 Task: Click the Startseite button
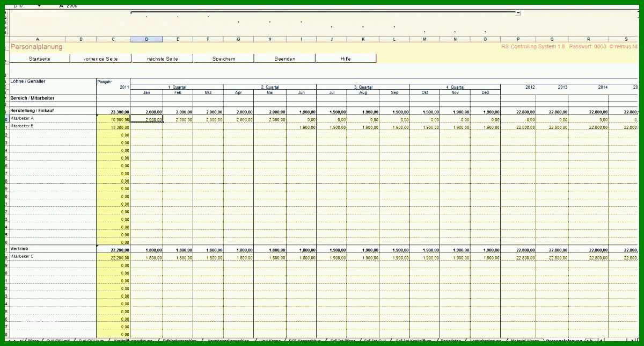click(40, 59)
